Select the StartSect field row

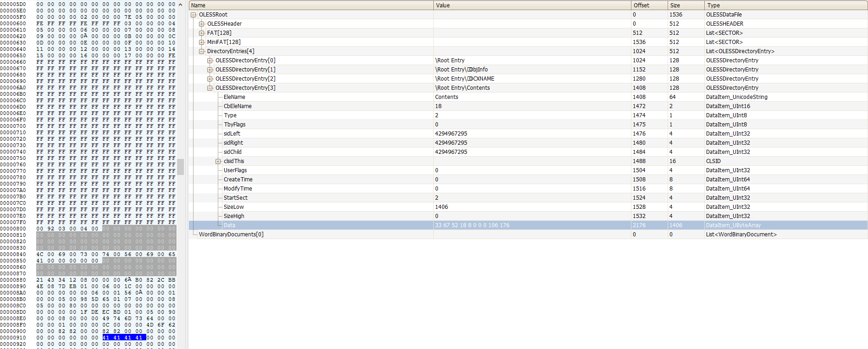point(528,198)
